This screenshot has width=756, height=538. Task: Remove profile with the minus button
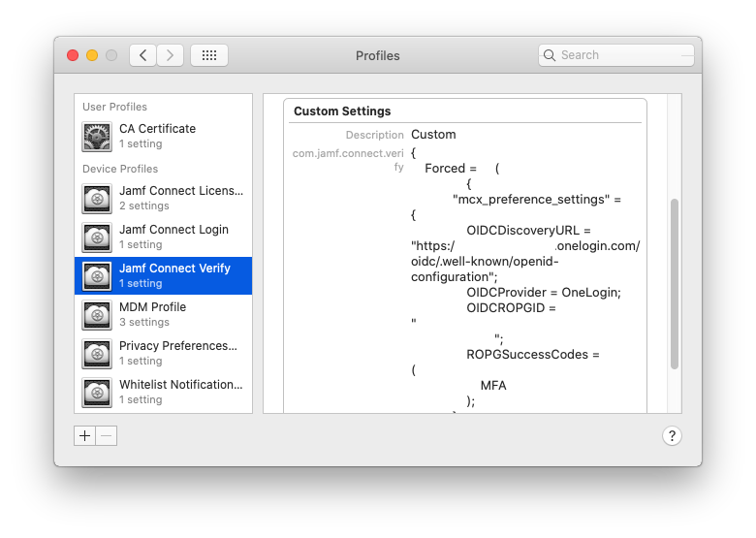(x=107, y=436)
